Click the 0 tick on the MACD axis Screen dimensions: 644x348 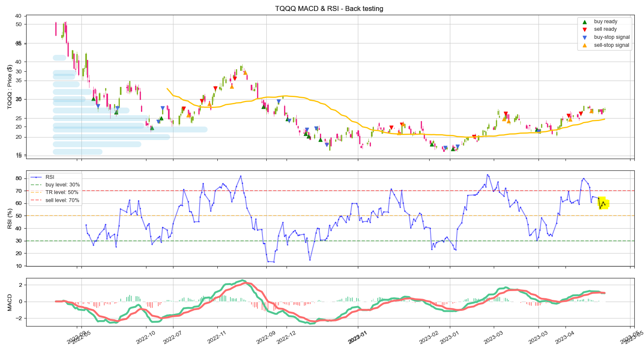20,302
